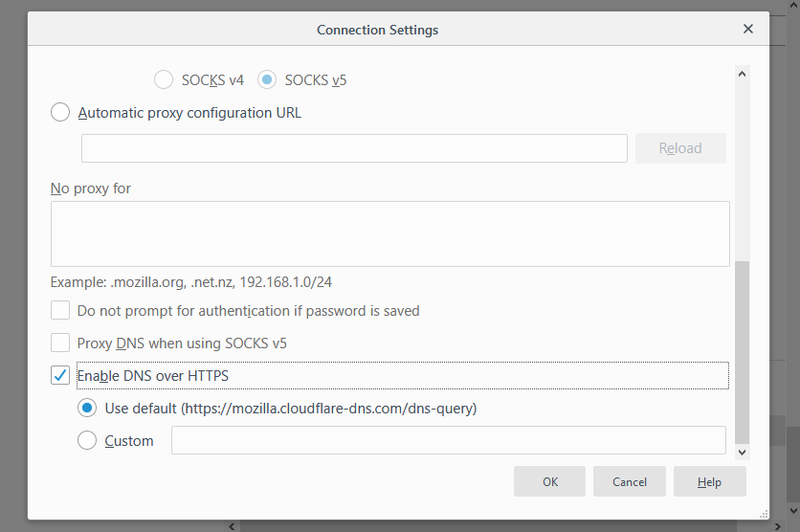
Task: Enable Do not prompt for authentication
Action: click(60, 311)
